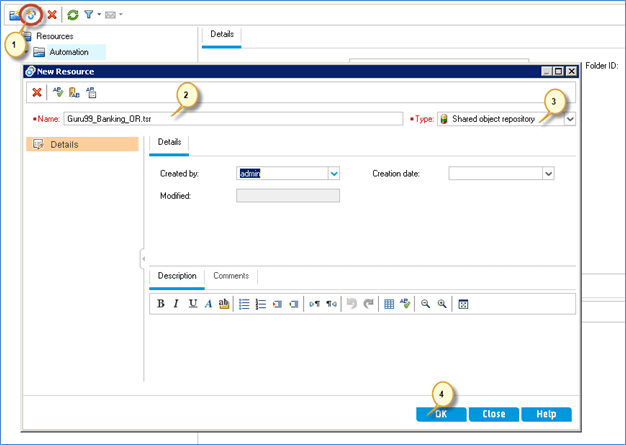Click the full screen editor icon

click(463, 304)
